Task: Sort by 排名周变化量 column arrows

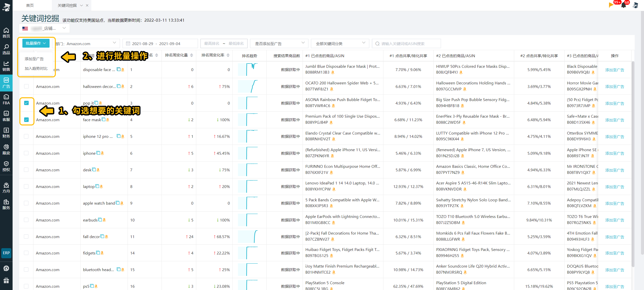Action: pyautogui.click(x=192, y=55)
